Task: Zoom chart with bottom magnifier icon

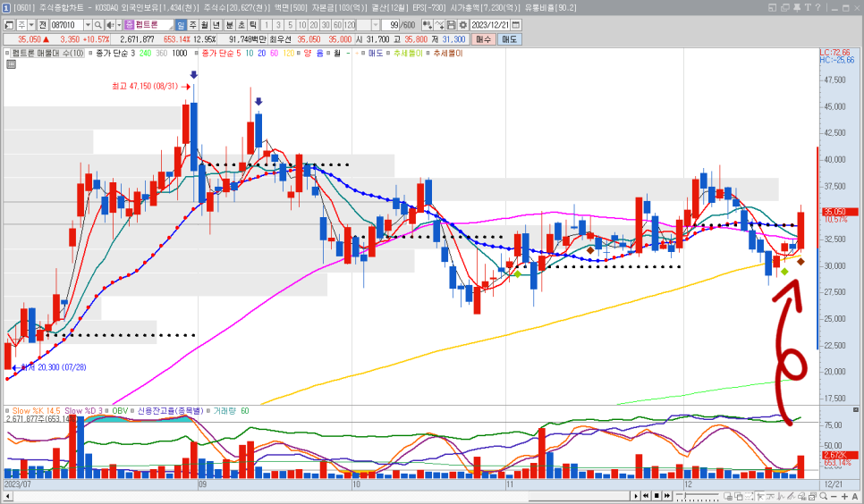Action: point(823,496)
